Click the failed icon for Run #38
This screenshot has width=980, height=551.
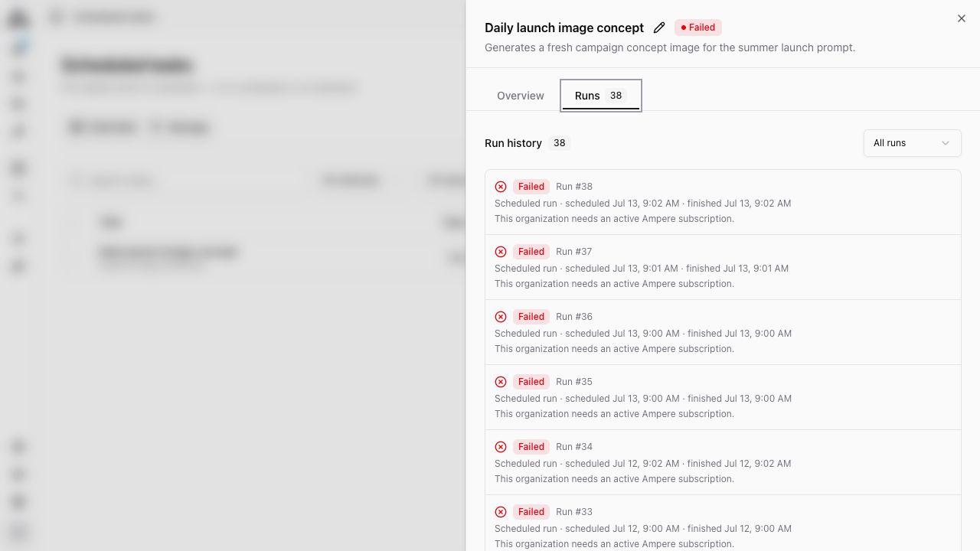coord(501,187)
